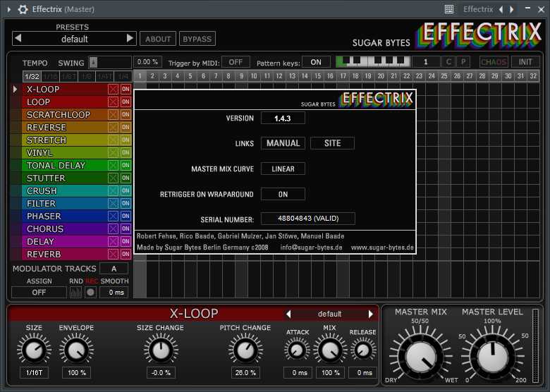Click step 25 in the sequencer header
Image resolution: width=550 pixels, height=392 pixels.
[444, 75]
